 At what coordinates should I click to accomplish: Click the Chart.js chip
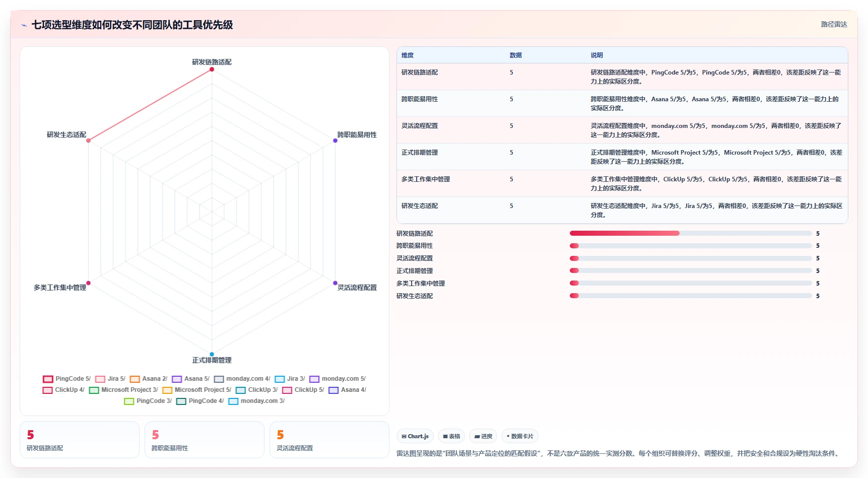415,436
